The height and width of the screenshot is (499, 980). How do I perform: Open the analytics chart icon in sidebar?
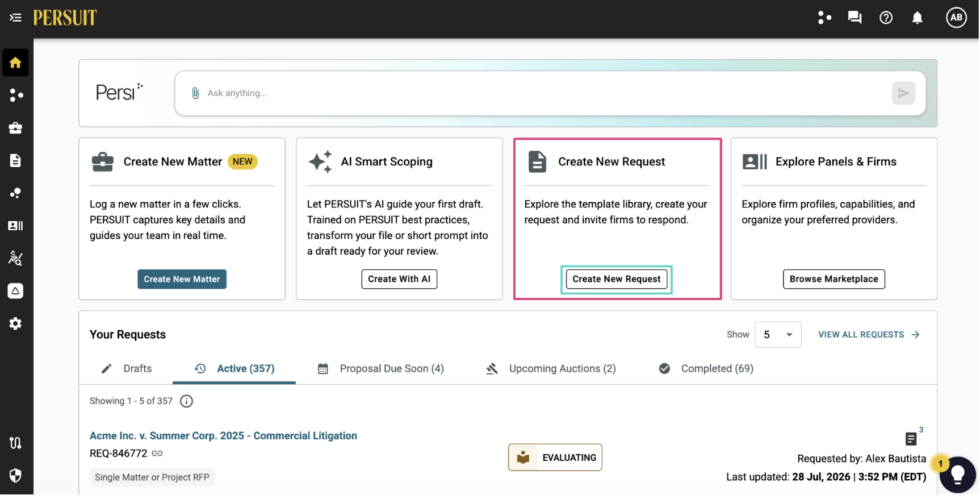[x=15, y=258]
